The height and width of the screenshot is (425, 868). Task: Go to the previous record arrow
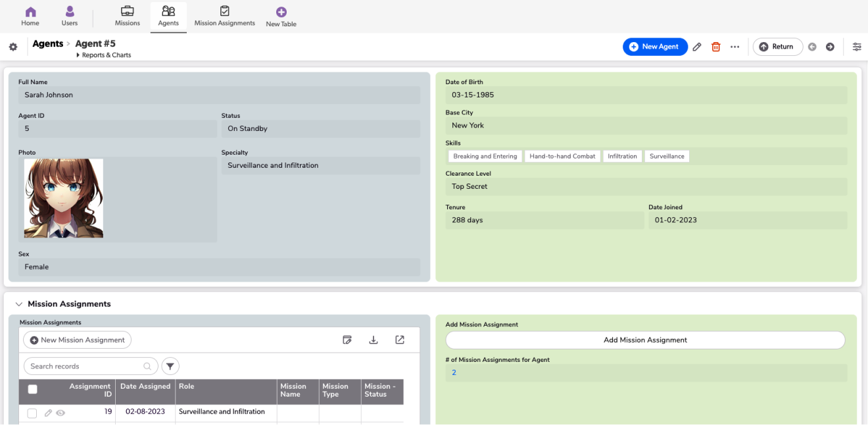(812, 47)
